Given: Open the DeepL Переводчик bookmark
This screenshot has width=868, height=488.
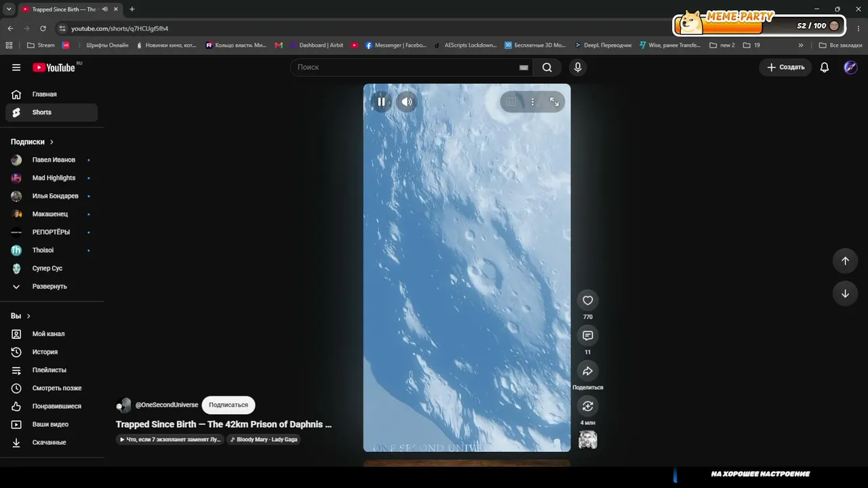Looking at the screenshot, I should pos(603,45).
